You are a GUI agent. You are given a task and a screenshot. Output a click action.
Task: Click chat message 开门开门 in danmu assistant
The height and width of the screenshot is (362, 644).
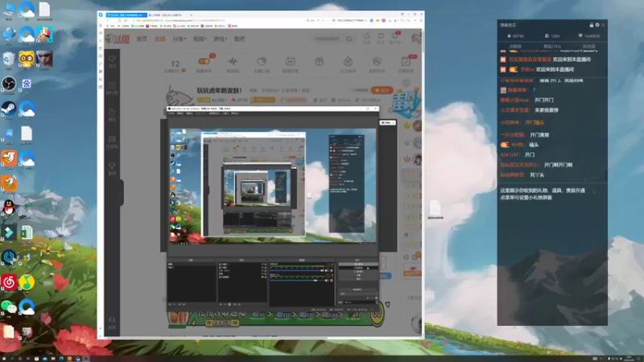coord(544,100)
